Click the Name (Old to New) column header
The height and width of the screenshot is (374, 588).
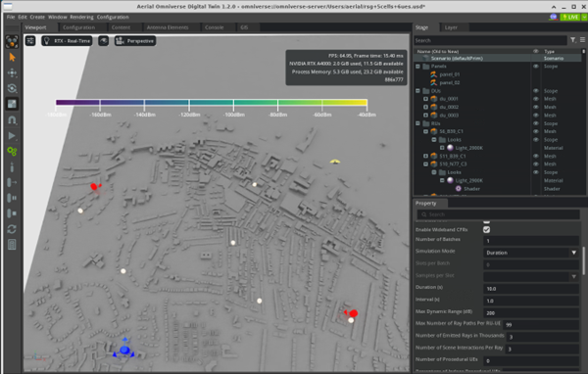point(438,51)
